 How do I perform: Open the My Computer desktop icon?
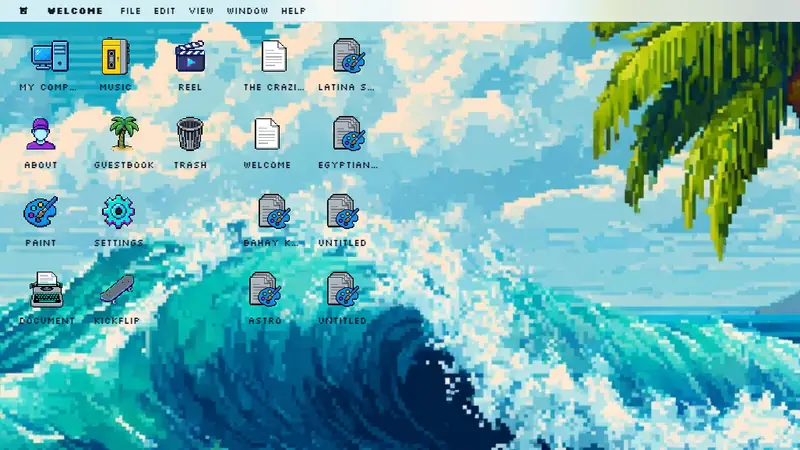pyautogui.click(x=48, y=57)
